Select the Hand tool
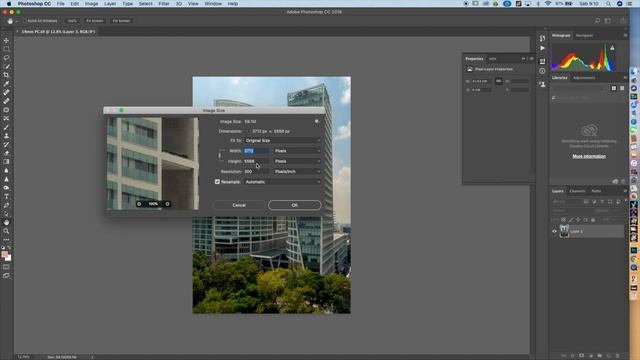This screenshot has height=360, width=640. click(6, 222)
